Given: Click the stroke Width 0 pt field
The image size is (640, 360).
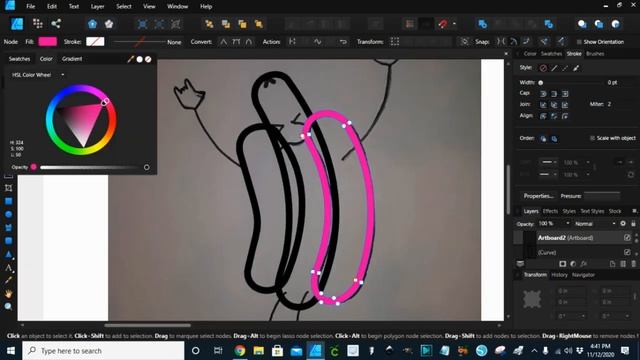Looking at the screenshot, I should (612, 82).
